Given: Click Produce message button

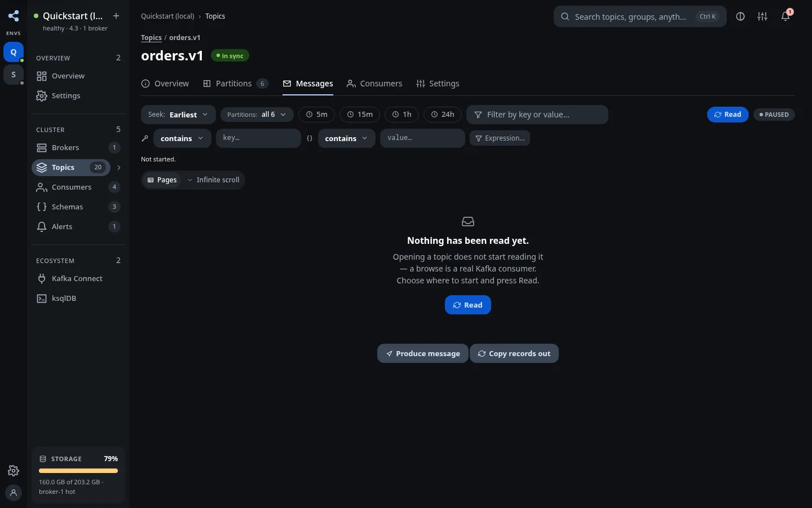Looking at the screenshot, I should 423,353.
